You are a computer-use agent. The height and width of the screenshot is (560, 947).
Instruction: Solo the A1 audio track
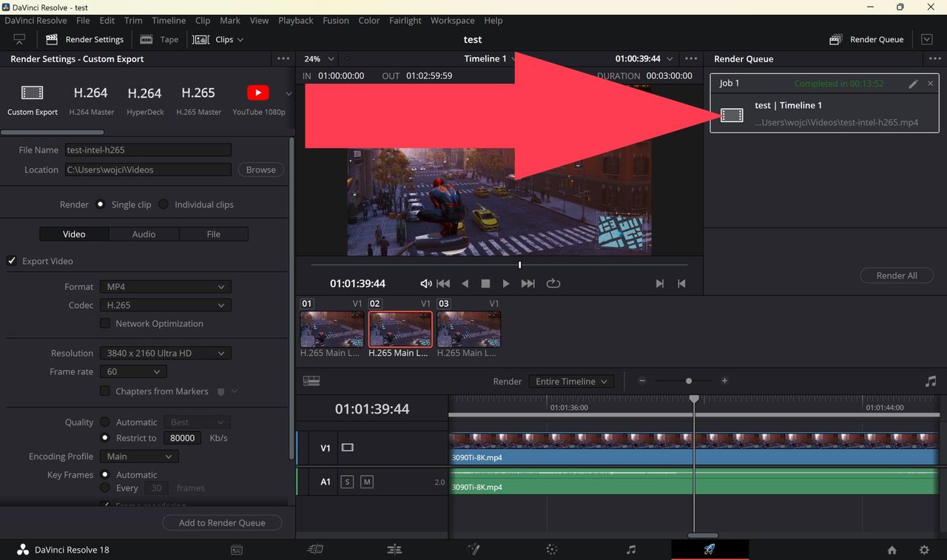[x=347, y=482]
